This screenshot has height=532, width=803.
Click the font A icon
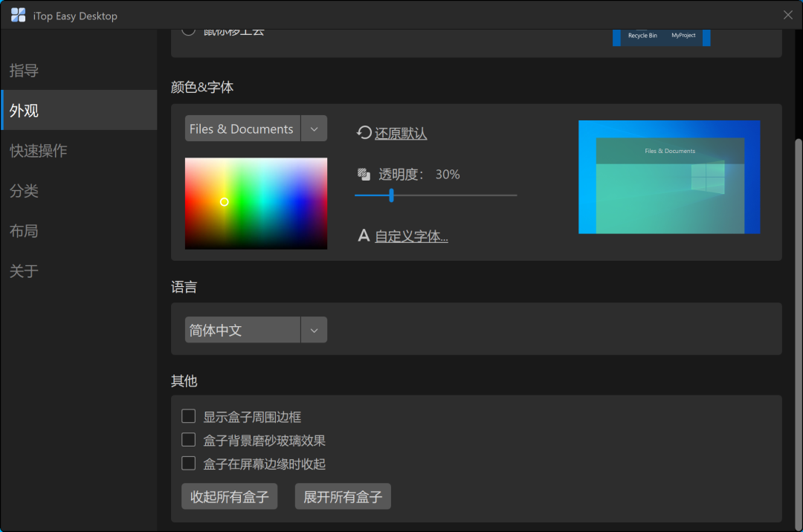pyautogui.click(x=364, y=236)
